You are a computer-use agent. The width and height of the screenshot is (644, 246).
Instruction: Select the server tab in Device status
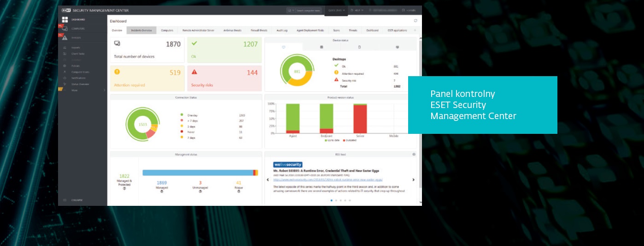[x=322, y=47]
